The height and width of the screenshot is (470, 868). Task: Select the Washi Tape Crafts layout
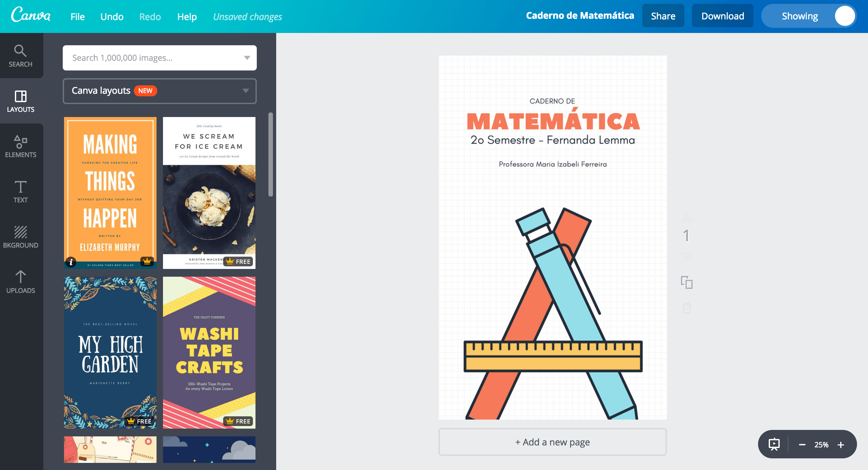pos(209,352)
